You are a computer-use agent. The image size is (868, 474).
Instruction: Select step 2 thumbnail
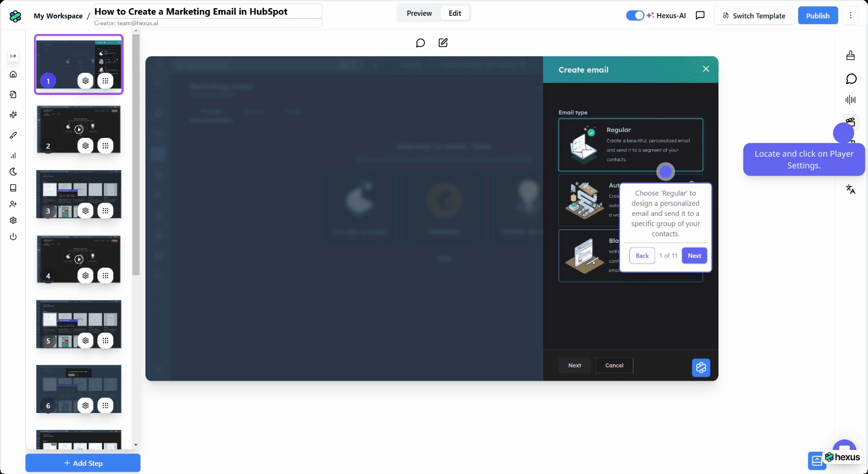pos(79,130)
